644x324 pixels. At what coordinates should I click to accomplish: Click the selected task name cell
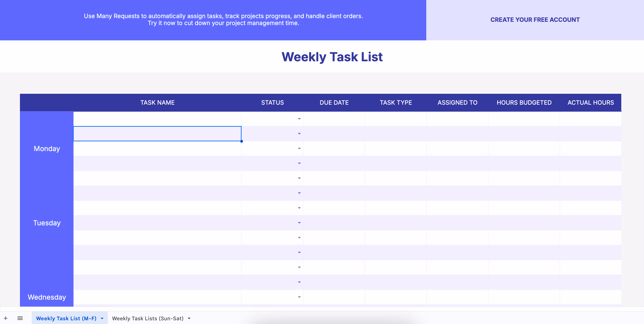pos(157,134)
